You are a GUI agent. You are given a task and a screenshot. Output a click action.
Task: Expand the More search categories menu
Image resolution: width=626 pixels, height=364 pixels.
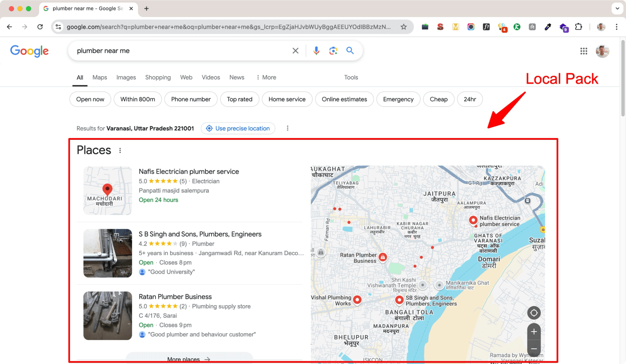click(x=266, y=77)
